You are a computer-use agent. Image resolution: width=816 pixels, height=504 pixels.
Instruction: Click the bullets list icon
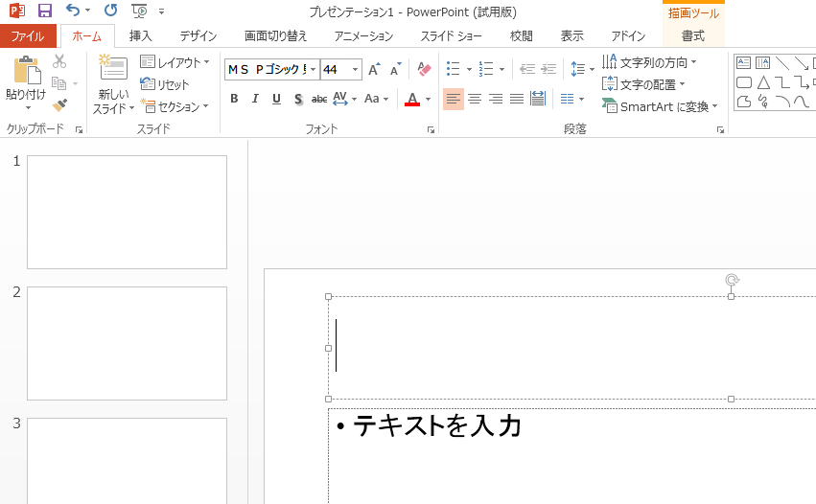454,69
